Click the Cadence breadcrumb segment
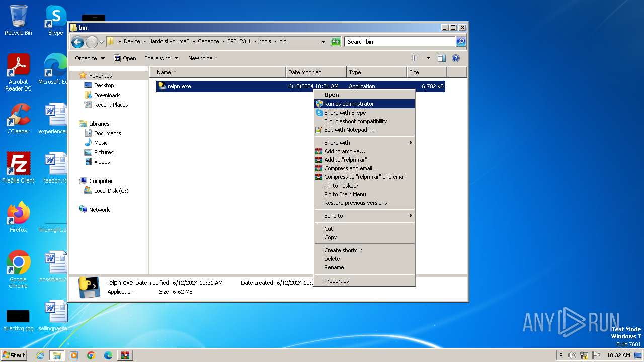This screenshot has width=644, height=362. 208,42
